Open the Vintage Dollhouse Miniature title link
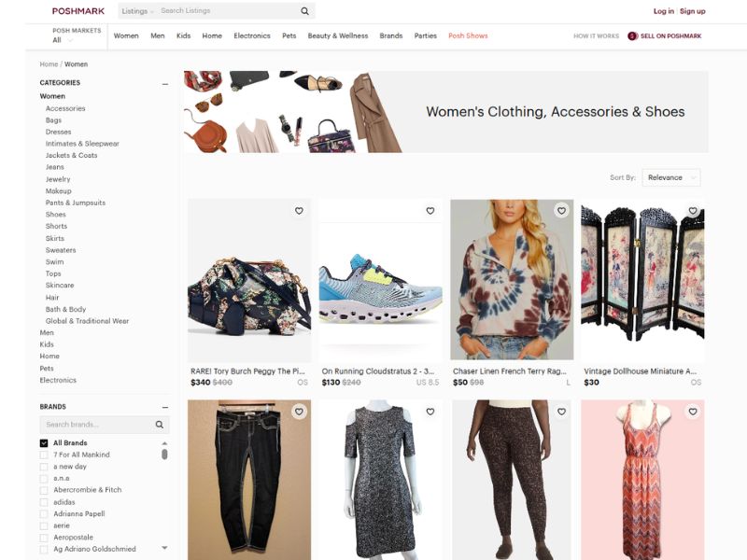747x560 pixels. click(x=641, y=371)
